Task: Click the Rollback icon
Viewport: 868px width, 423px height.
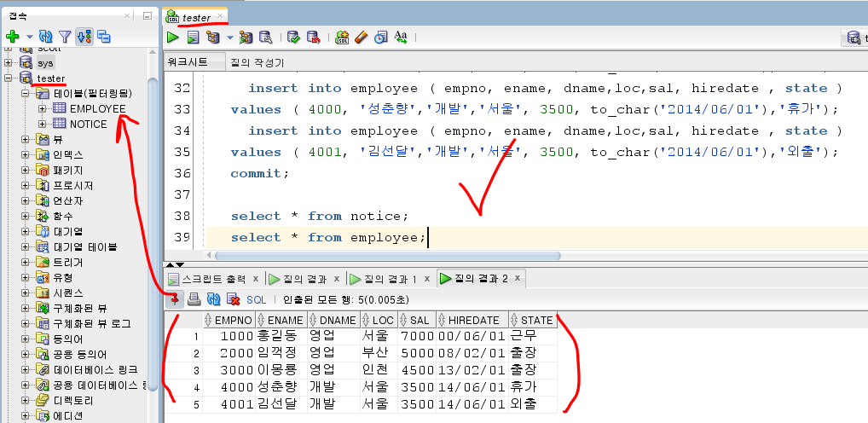Action: tap(314, 37)
